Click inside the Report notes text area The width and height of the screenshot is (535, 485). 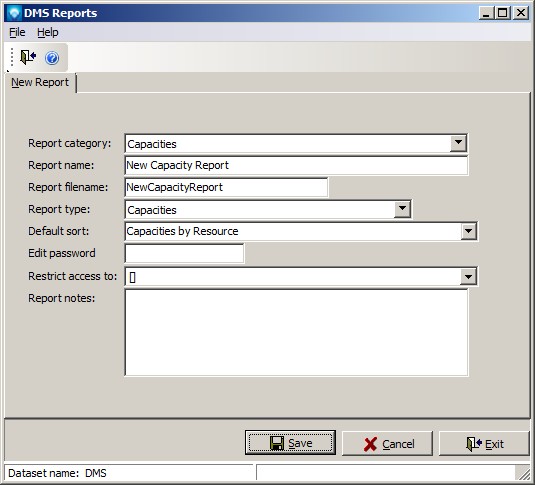(296, 332)
